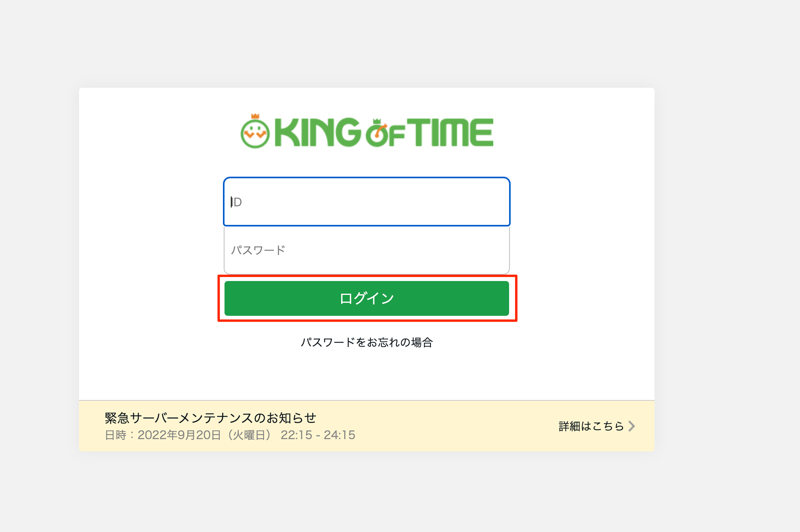800x532 pixels.
Task: Click the (火曜日) weekday text
Action: pyautogui.click(x=249, y=435)
